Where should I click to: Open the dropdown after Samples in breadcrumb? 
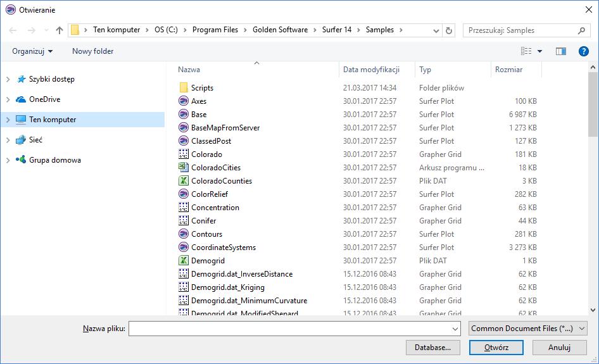[x=401, y=30]
